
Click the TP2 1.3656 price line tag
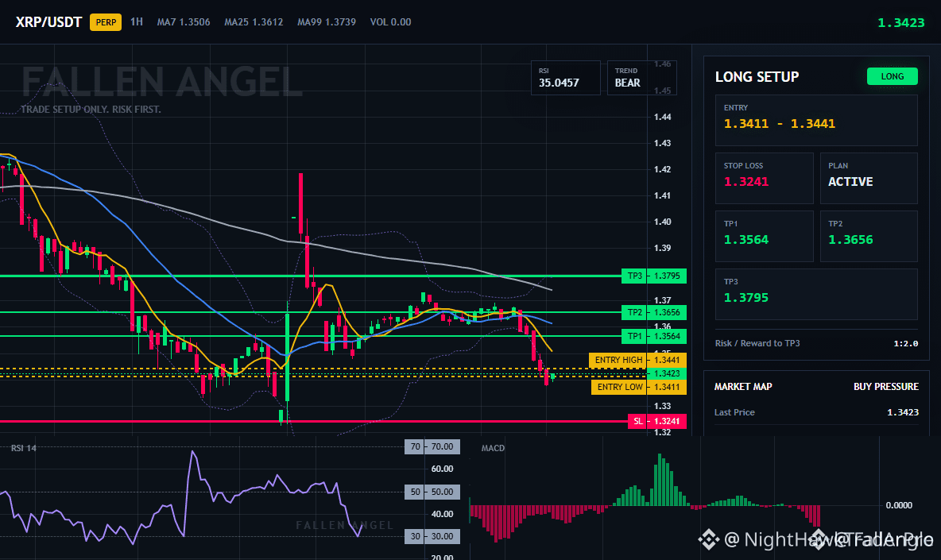(x=653, y=312)
